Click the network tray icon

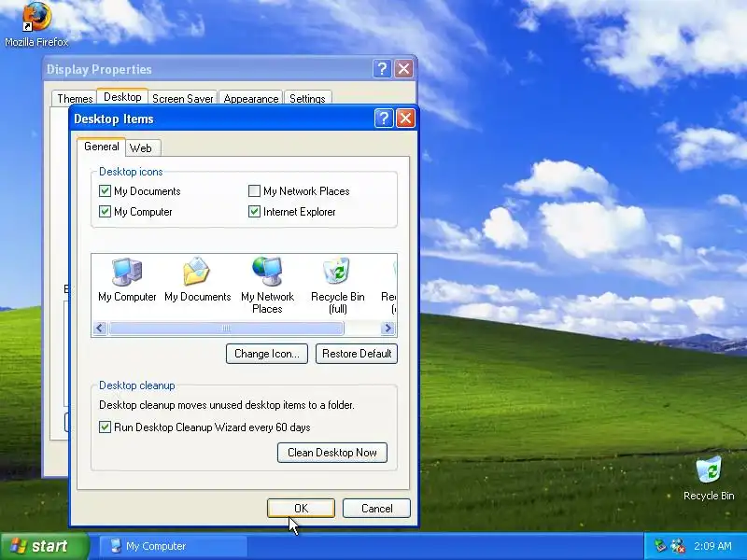click(x=660, y=546)
